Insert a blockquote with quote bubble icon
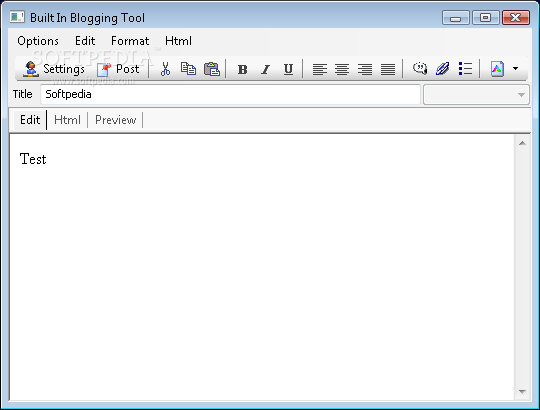Screen dimensions: 540x410 [x=420, y=69]
